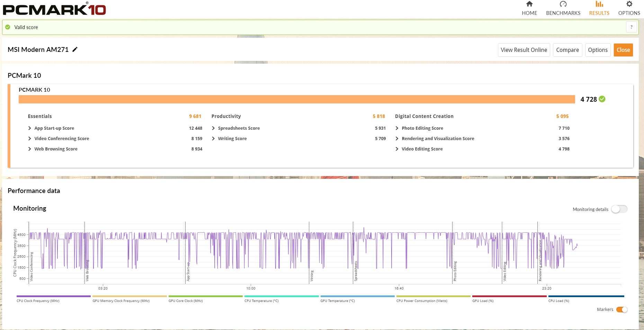Click the Productivity heading

coord(226,116)
